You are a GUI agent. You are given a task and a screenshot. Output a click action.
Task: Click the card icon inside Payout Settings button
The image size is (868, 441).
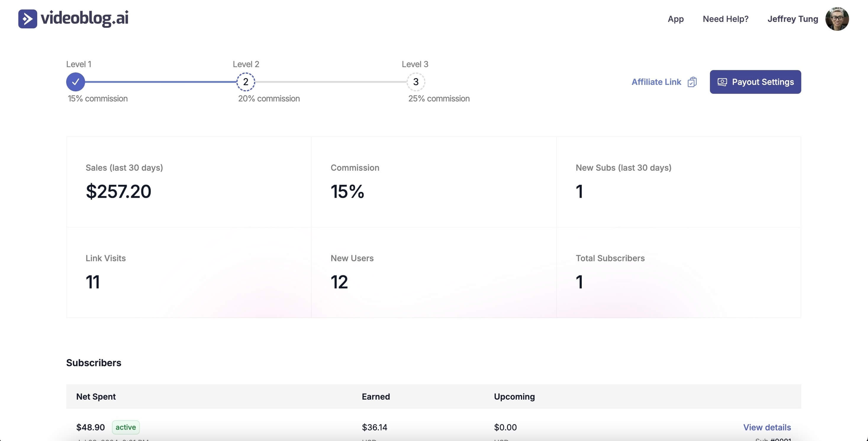click(722, 82)
